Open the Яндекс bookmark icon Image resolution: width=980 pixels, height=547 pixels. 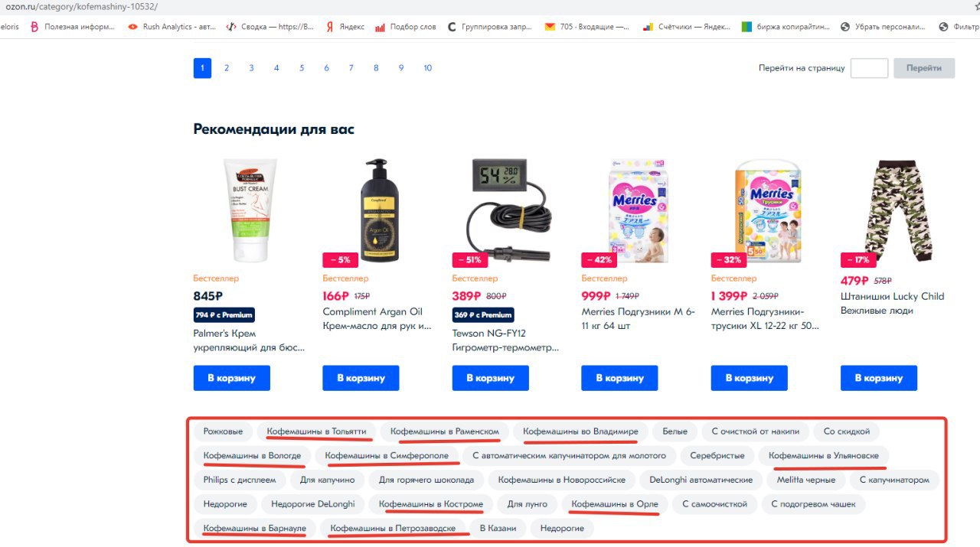click(x=330, y=27)
